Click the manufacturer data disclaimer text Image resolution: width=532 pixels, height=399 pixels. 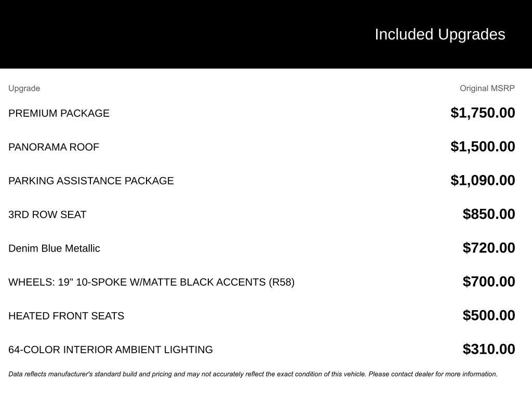click(252, 374)
